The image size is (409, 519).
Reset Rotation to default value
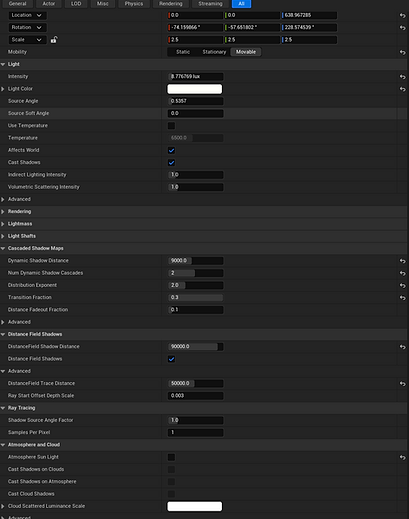tap(402, 28)
